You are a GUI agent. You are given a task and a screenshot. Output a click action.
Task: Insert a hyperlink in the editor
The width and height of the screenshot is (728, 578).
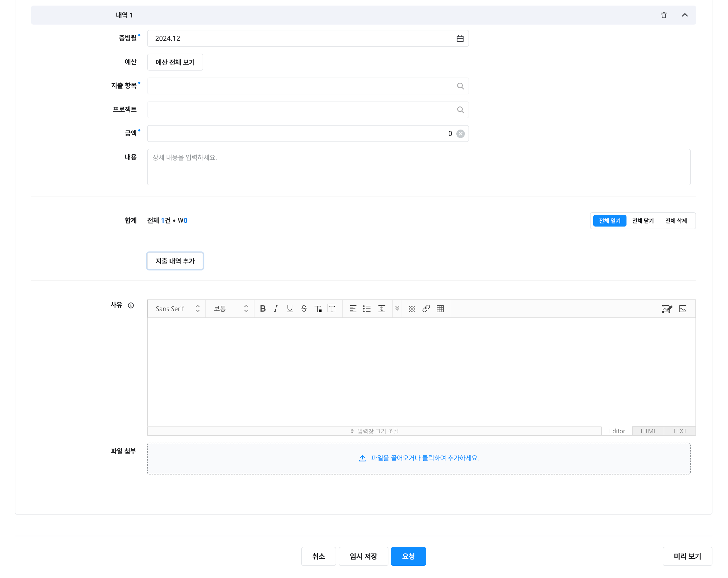point(426,309)
